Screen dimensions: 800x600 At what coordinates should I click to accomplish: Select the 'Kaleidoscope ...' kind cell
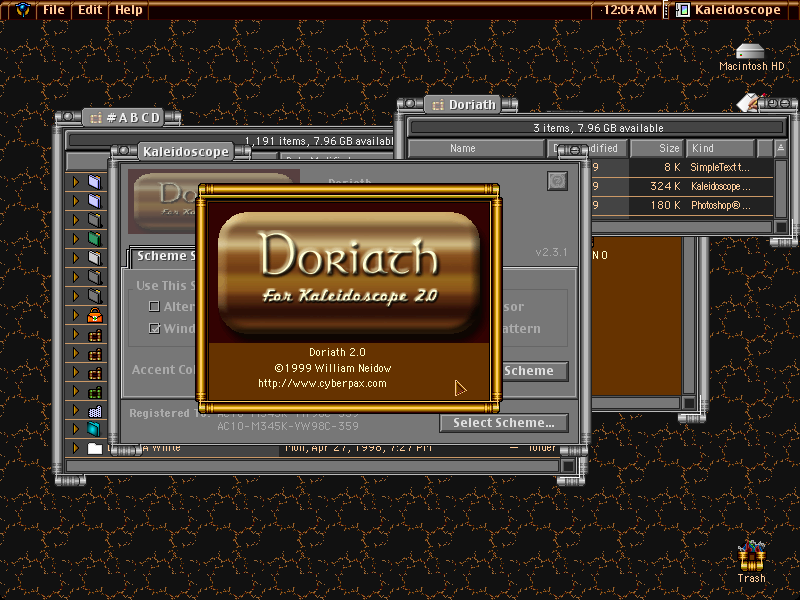tap(720, 186)
